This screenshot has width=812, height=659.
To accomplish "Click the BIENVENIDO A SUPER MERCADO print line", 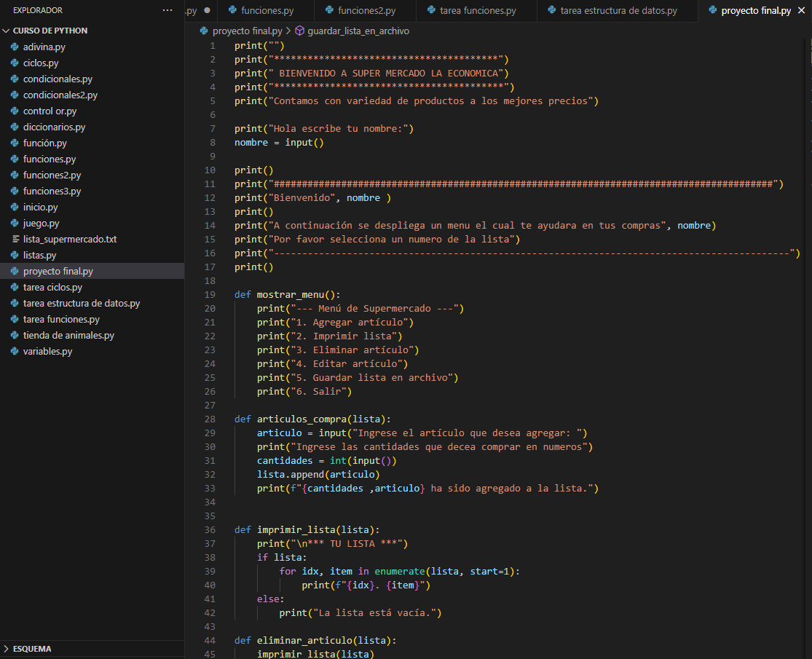I will [371, 73].
